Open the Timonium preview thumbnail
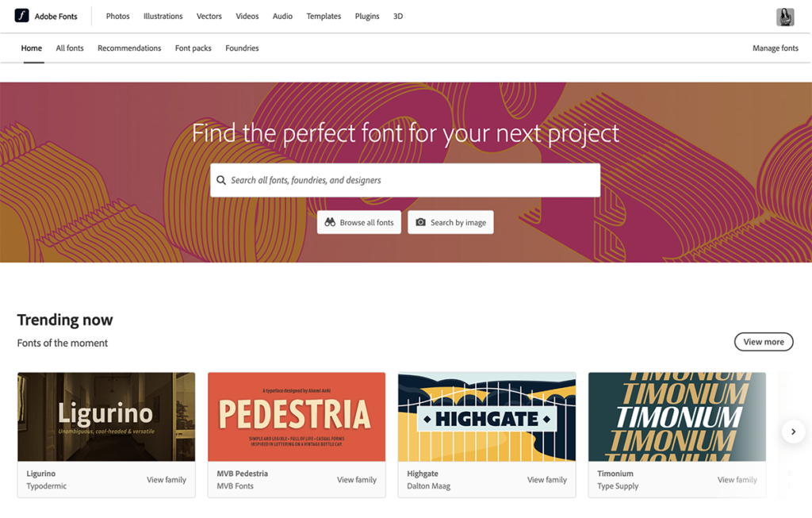The height and width of the screenshot is (518, 812). (x=677, y=417)
